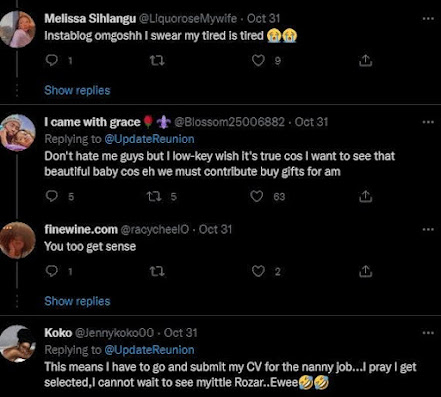Retweet the 'You too get sense' tweet
This screenshot has width=441, height=397.
click(x=157, y=272)
